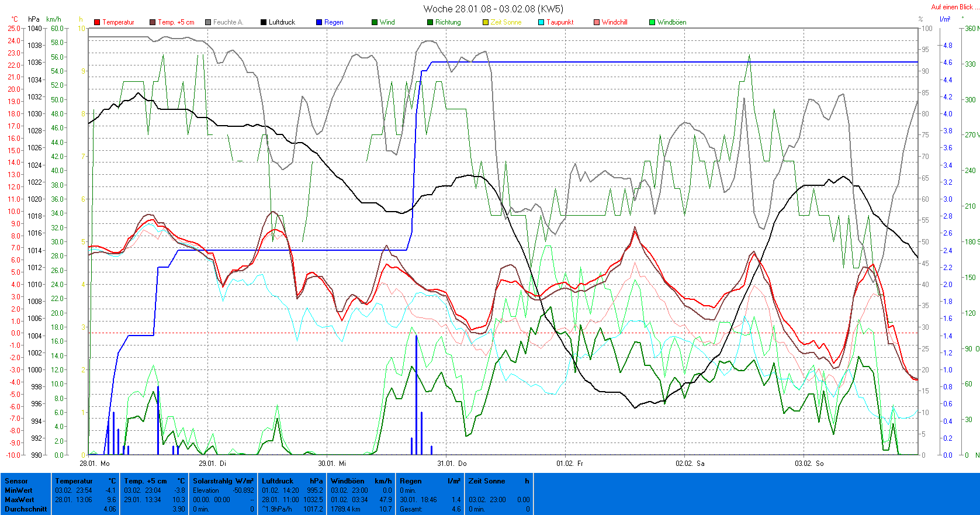Click the Windböen km/h column header in the table

(361, 481)
